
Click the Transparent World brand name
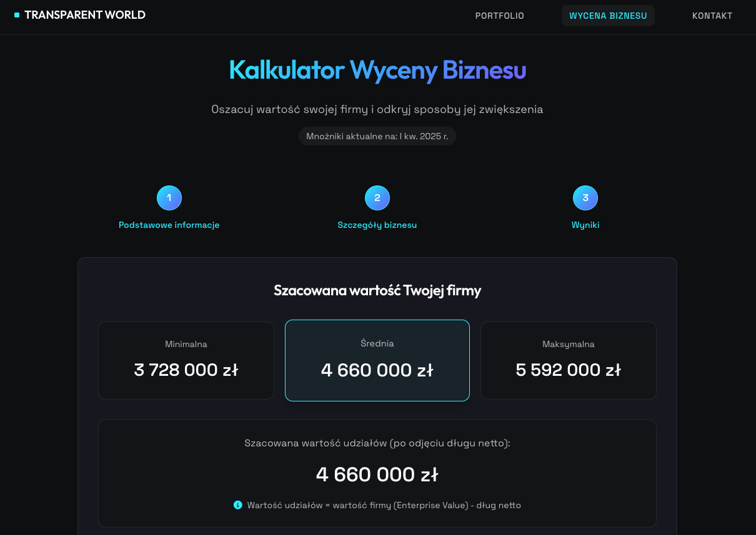pyautogui.click(x=85, y=15)
